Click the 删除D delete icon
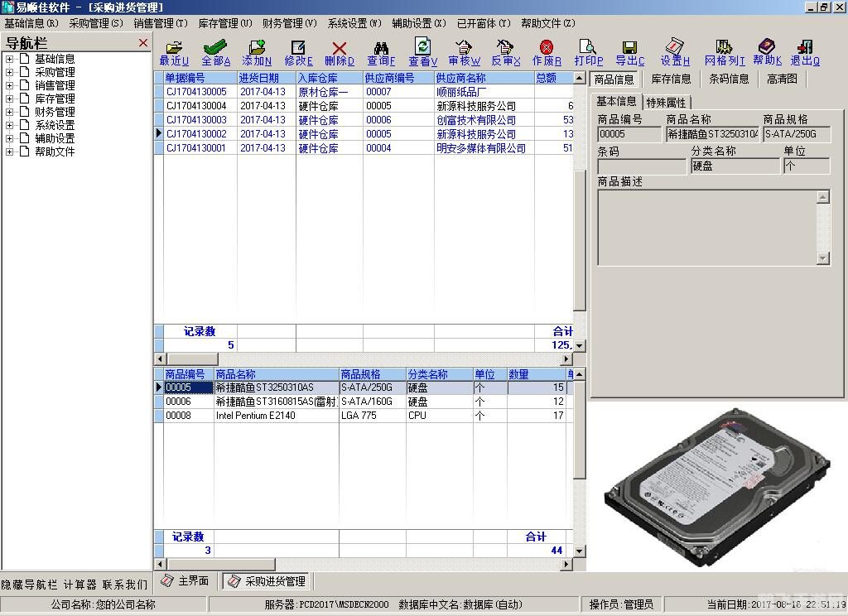 pos(338,51)
